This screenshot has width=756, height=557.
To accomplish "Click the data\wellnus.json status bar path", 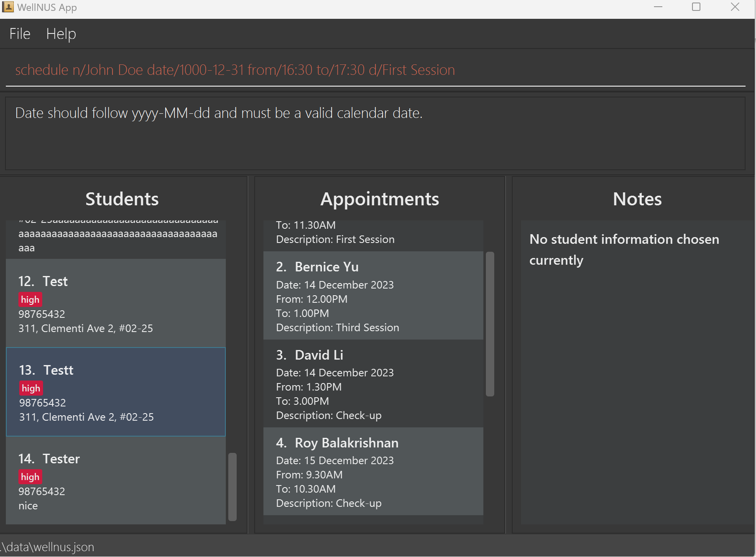I will pos(47,547).
